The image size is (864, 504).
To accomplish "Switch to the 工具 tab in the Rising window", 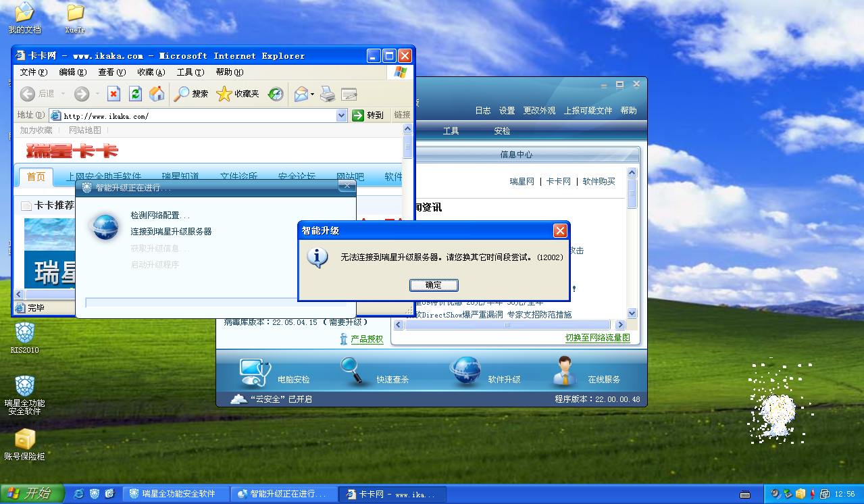I will [x=451, y=131].
